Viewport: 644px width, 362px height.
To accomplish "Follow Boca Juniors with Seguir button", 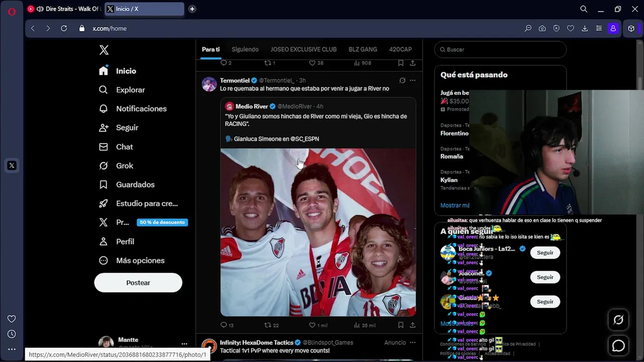I will pyautogui.click(x=545, y=252).
